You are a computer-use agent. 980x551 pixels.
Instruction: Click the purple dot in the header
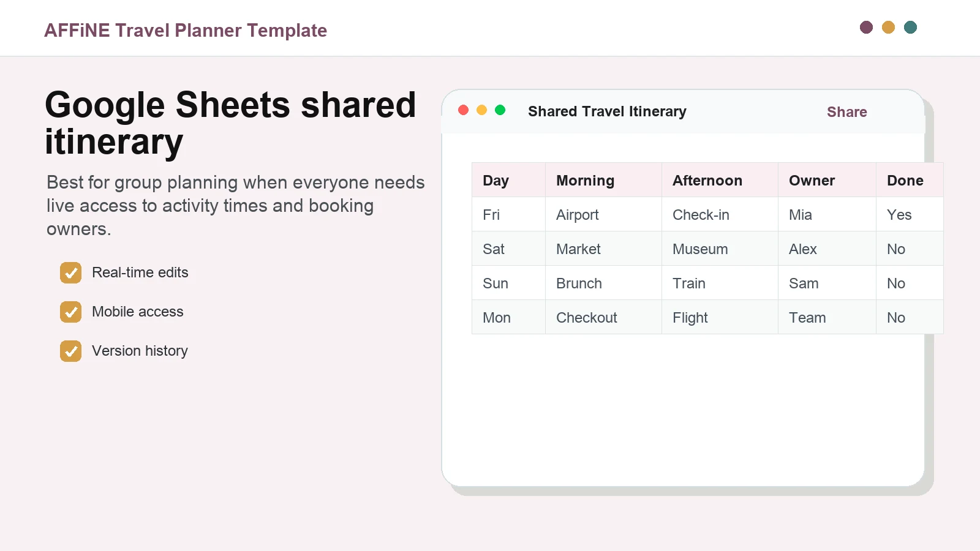tap(866, 28)
